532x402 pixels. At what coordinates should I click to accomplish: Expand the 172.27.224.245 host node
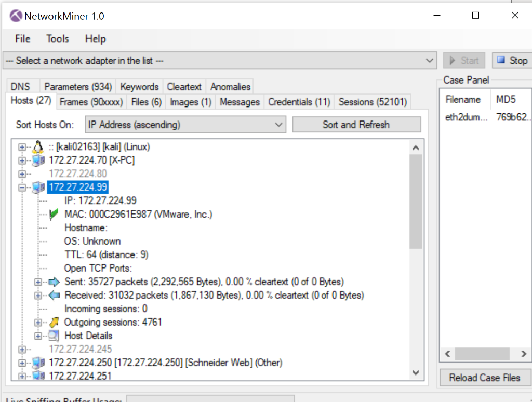(22, 350)
